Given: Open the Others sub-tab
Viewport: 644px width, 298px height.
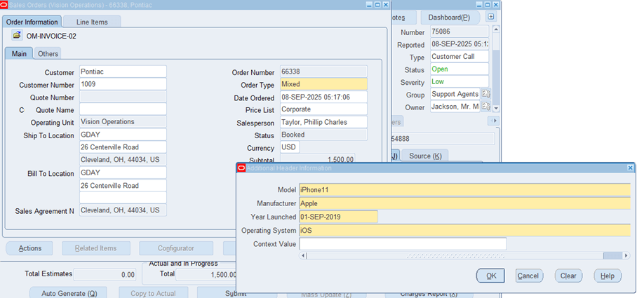Looking at the screenshot, I should pos(48,53).
